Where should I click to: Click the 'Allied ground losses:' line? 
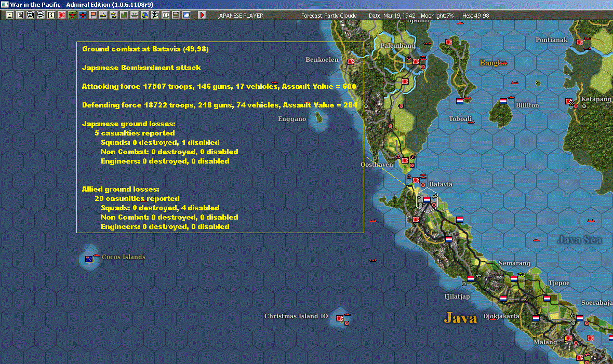121,189
